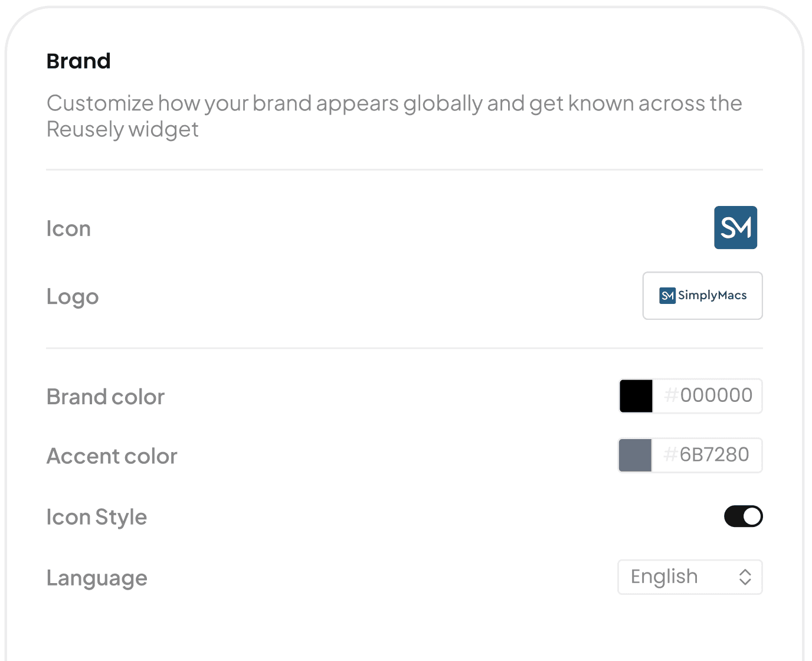Image resolution: width=812 pixels, height=661 pixels.
Task: Click the Brand section heading
Action: pyautogui.click(x=78, y=61)
